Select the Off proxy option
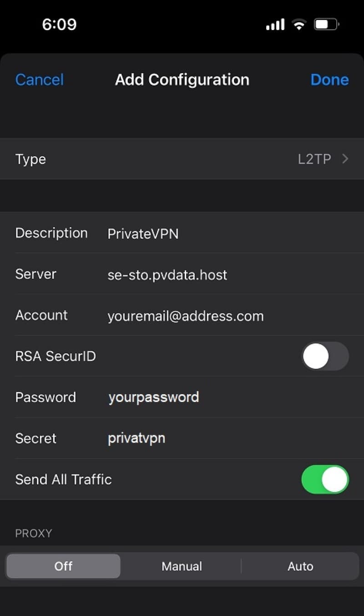 coord(64,566)
